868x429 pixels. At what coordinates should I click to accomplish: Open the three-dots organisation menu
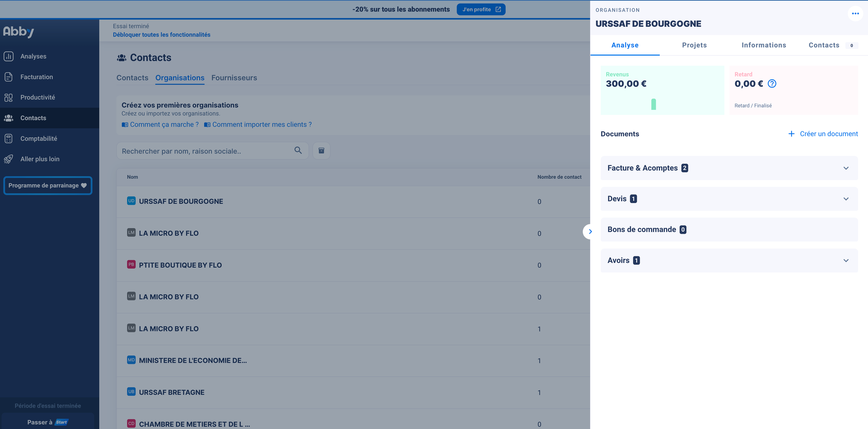pyautogui.click(x=855, y=13)
